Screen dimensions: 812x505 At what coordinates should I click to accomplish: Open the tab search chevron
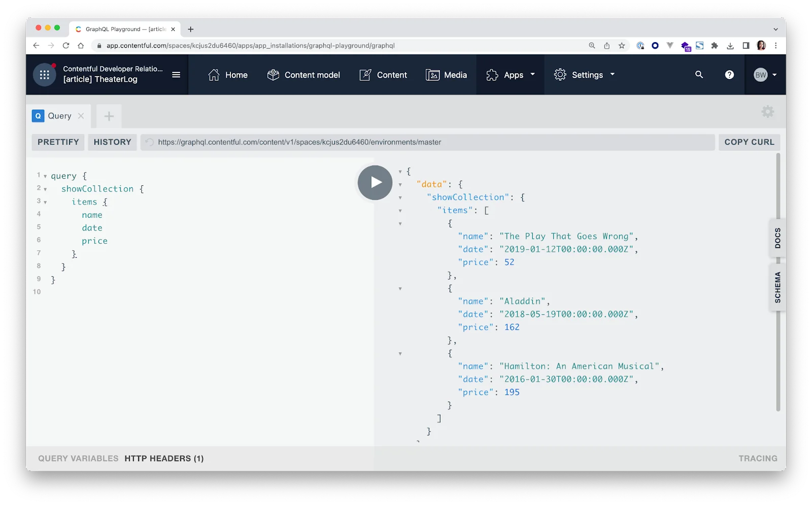(x=775, y=29)
